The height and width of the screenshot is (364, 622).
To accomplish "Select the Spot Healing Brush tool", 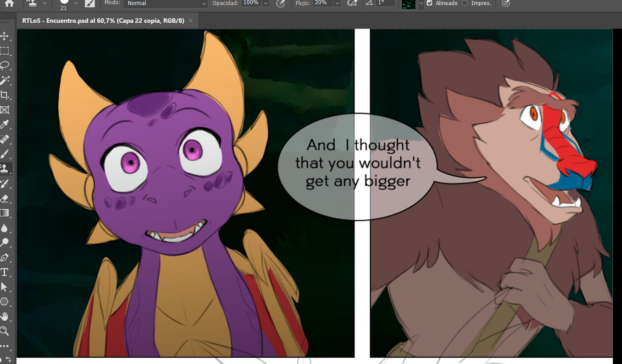I will click(5, 139).
